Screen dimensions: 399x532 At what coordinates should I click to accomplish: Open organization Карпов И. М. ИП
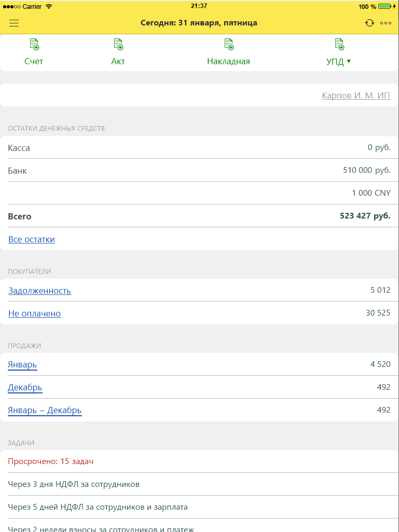(355, 96)
